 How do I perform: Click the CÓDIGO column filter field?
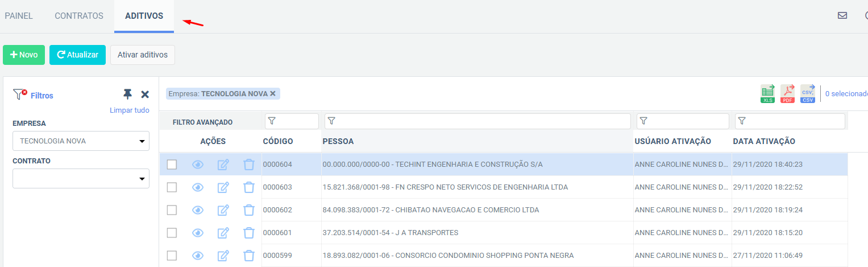point(292,121)
